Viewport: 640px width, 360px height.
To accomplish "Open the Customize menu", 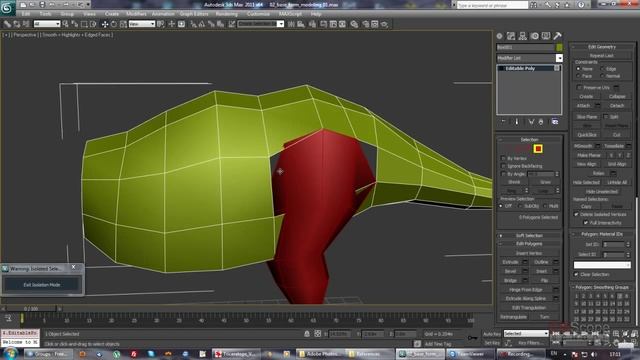I will point(258,14).
